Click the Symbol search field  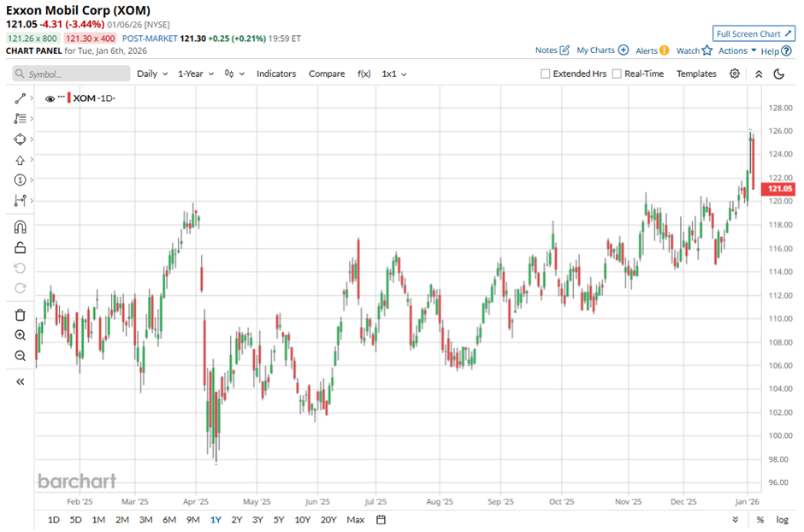pos(71,74)
